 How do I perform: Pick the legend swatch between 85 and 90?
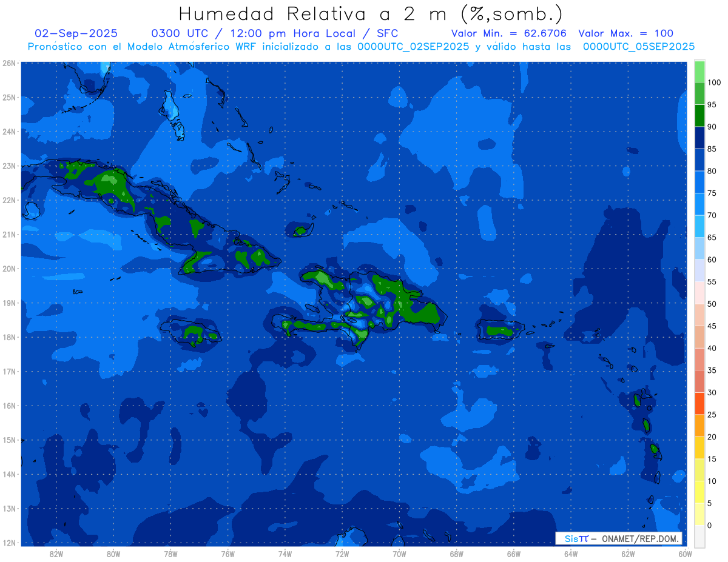pyautogui.click(x=699, y=138)
